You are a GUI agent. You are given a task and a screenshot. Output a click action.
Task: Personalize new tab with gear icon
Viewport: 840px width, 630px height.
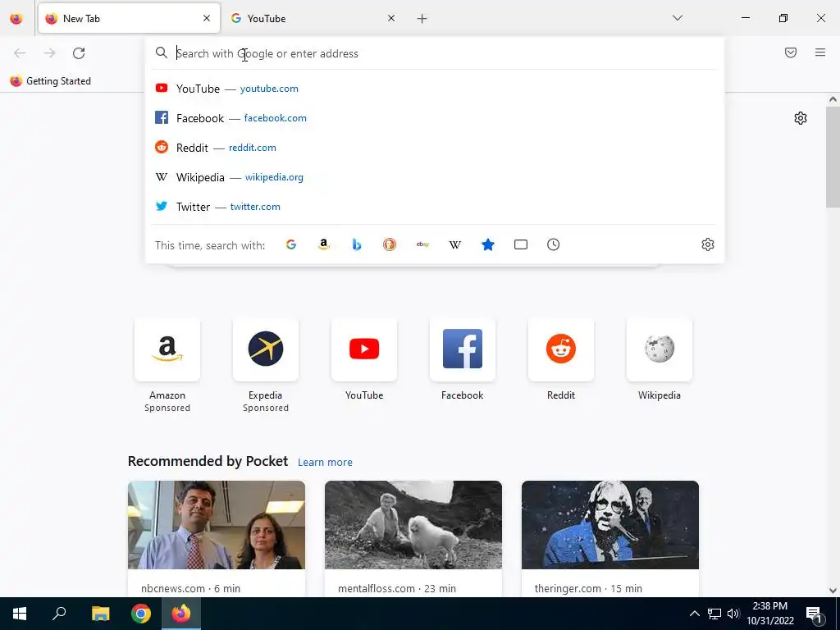[801, 118]
